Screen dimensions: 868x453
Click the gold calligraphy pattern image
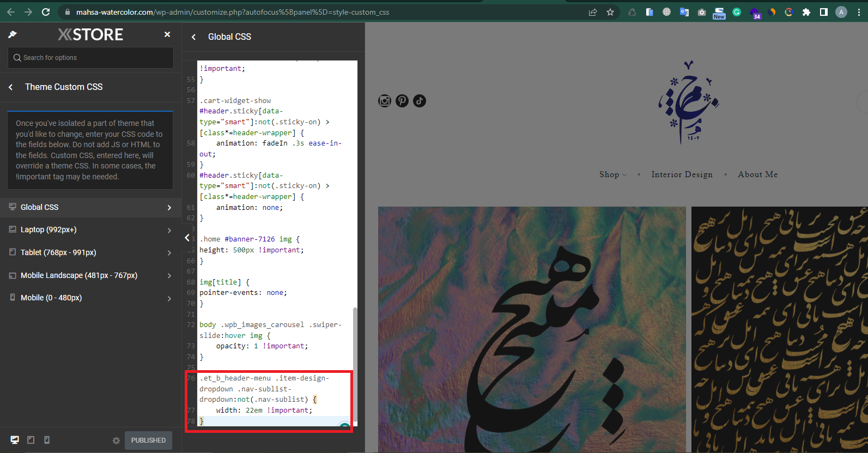tap(780, 329)
